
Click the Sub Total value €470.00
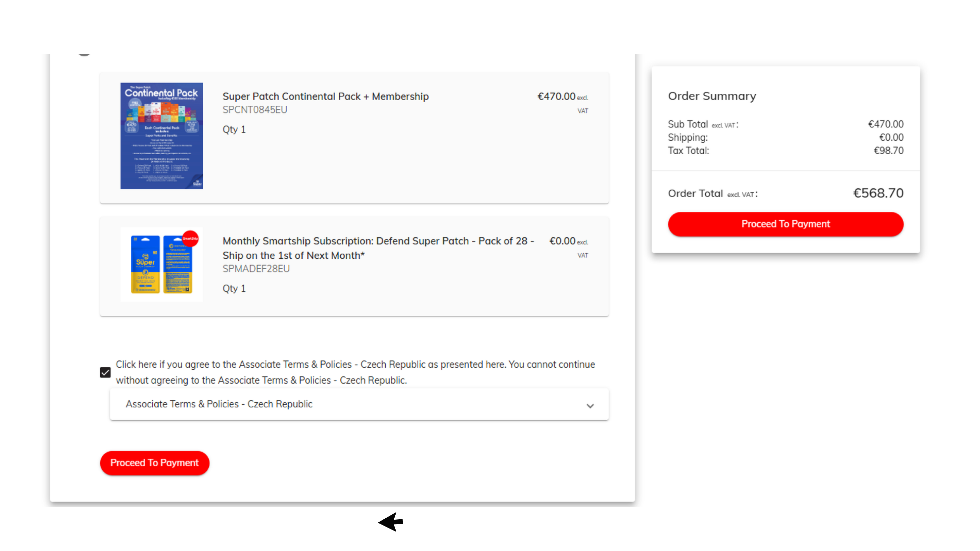tap(886, 124)
